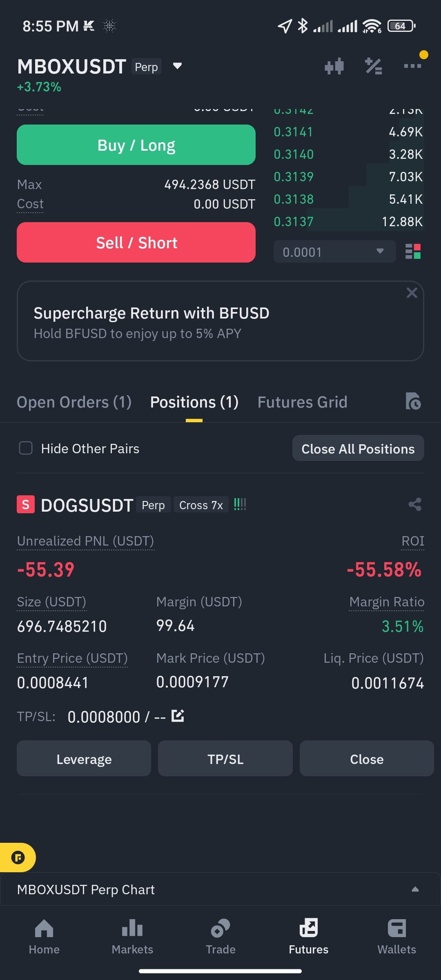Open the MBOXUSDT pair selector dropdown arrow
This screenshot has height=980, width=441.
point(177,66)
